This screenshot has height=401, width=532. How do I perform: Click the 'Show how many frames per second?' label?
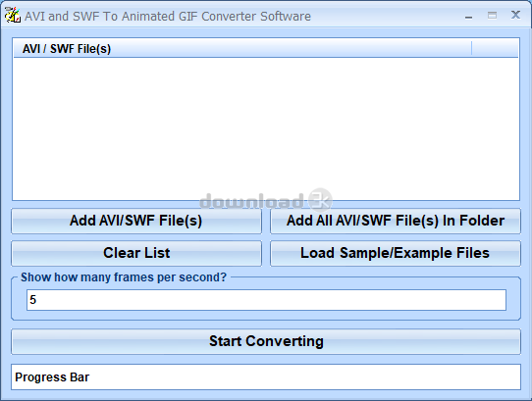click(124, 277)
